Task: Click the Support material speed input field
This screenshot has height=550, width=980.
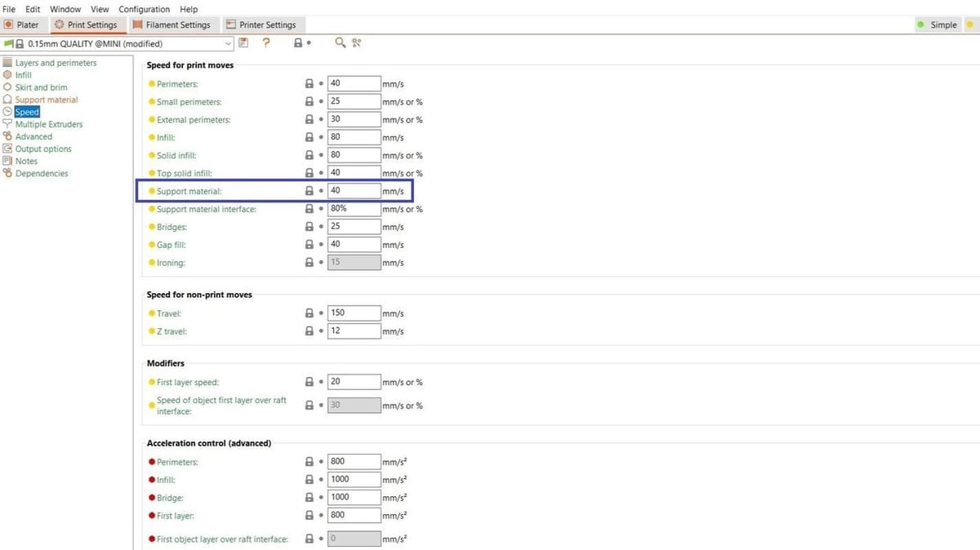Action: pyautogui.click(x=354, y=191)
